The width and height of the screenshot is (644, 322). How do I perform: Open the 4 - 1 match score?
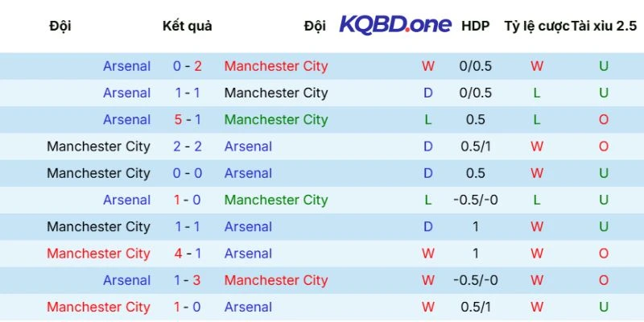click(188, 254)
